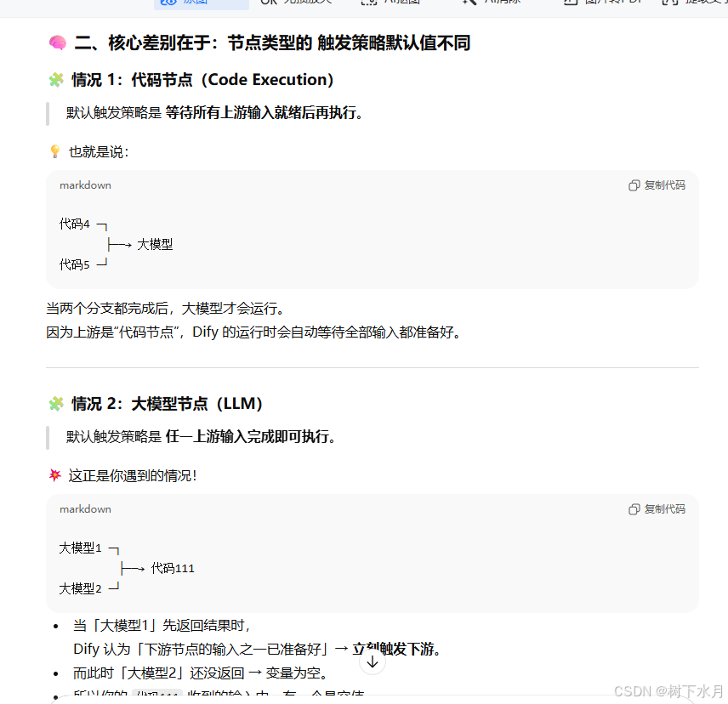Click heading 情况 1：代码节点 (Code Execution)

tap(202, 80)
